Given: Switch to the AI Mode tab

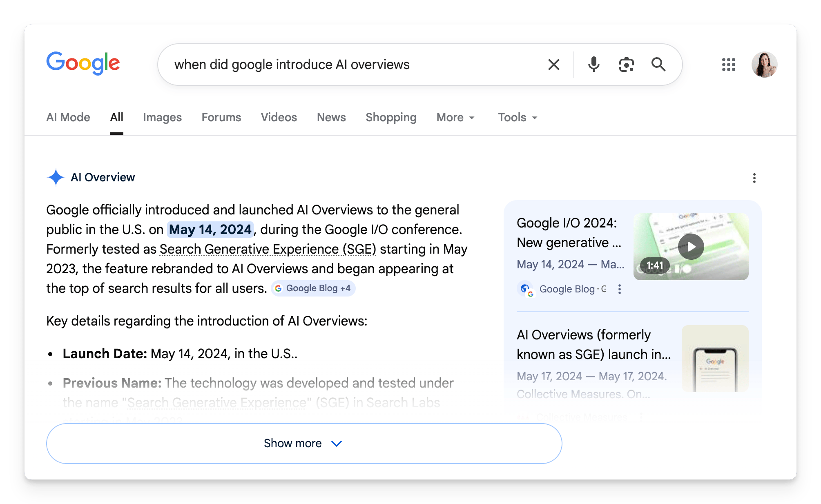Looking at the screenshot, I should click(68, 118).
